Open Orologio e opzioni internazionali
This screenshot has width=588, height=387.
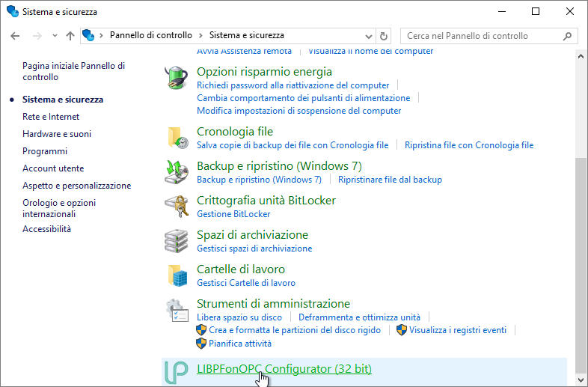[59, 208]
